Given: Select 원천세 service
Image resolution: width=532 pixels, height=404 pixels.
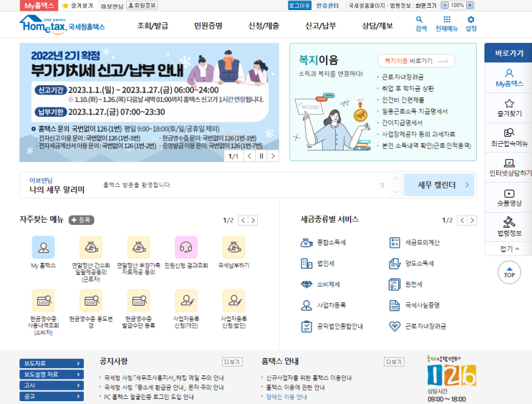Looking at the screenshot, I should [x=405, y=284].
